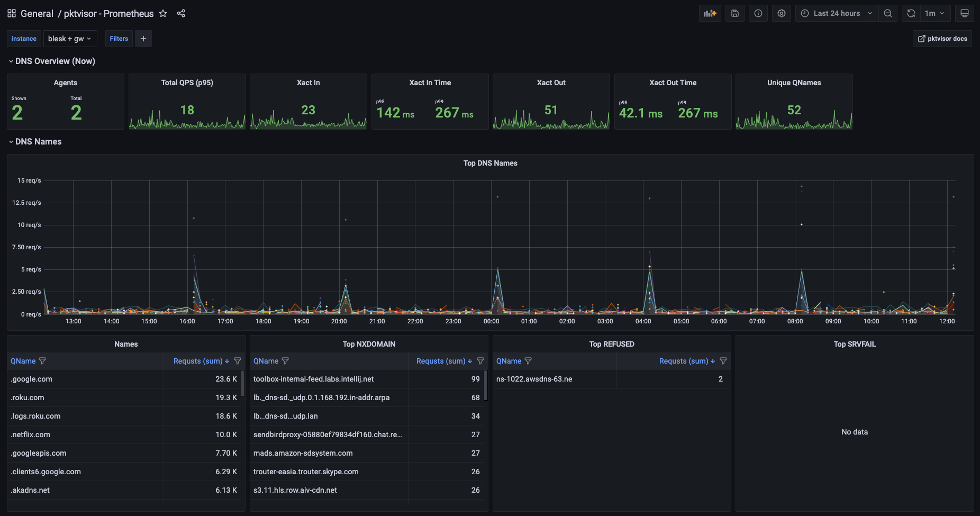Screen dimensions: 980x516
Task: Click the lb._dns-sd._udp.lan NXDOMAIN entry
Action: [286, 416]
